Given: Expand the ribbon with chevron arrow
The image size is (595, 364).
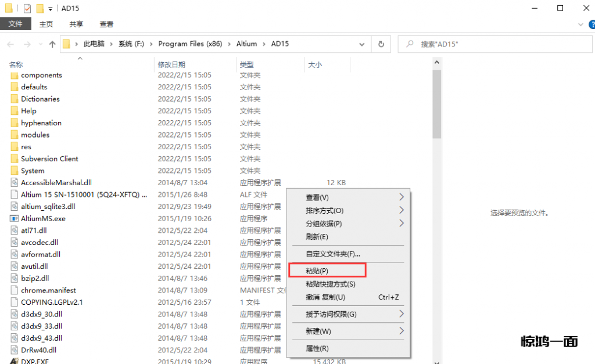Looking at the screenshot, I should [x=580, y=24].
